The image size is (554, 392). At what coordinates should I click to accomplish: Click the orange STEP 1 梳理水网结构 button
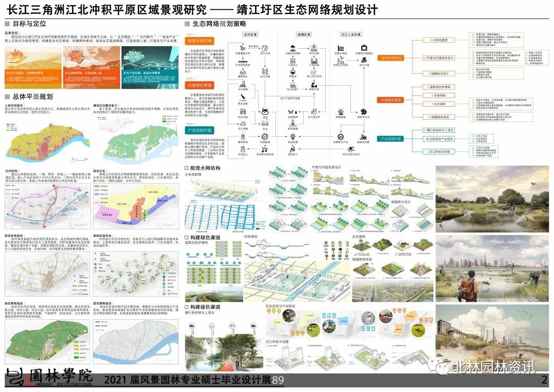[x=200, y=41]
